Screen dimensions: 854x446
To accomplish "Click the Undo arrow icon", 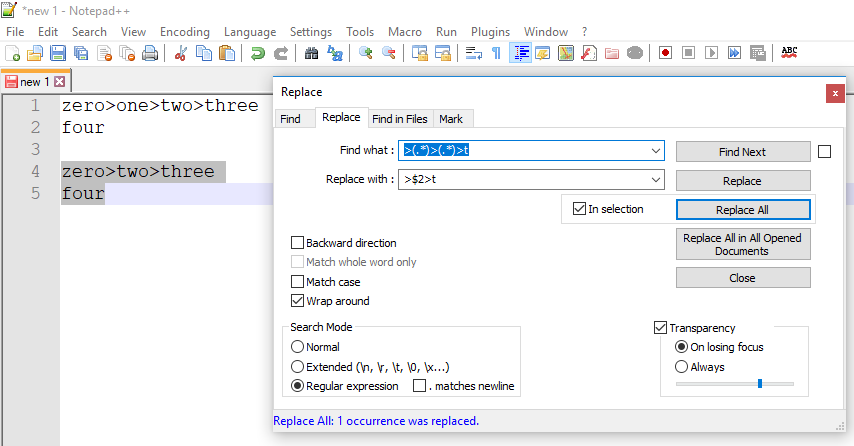I will click(x=258, y=53).
